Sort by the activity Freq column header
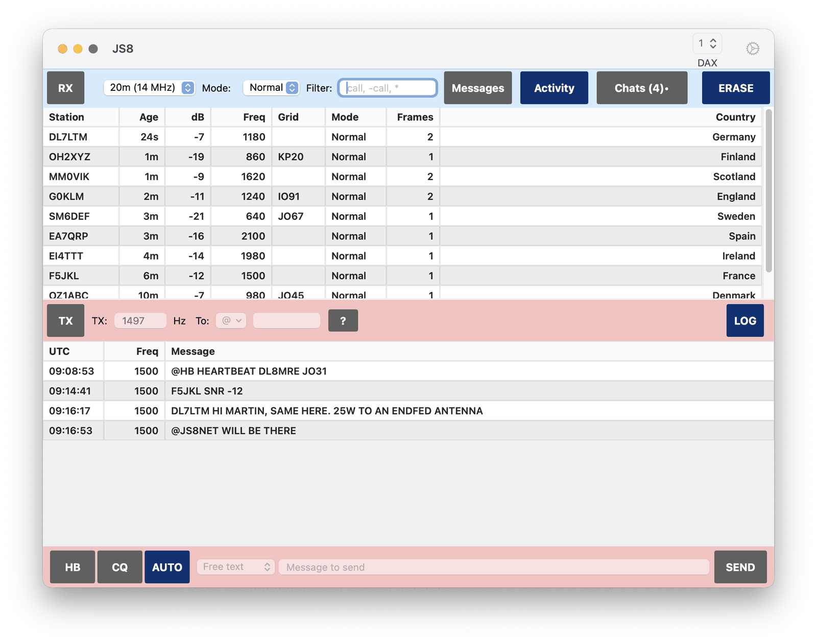This screenshot has height=644, width=817. click(x=242, y=117)
